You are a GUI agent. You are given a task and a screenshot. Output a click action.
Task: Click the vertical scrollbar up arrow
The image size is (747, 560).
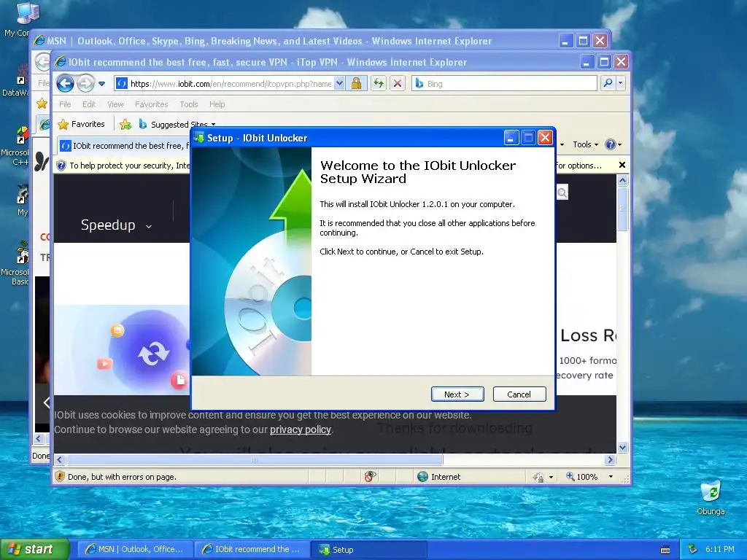[x=623, y=181]
